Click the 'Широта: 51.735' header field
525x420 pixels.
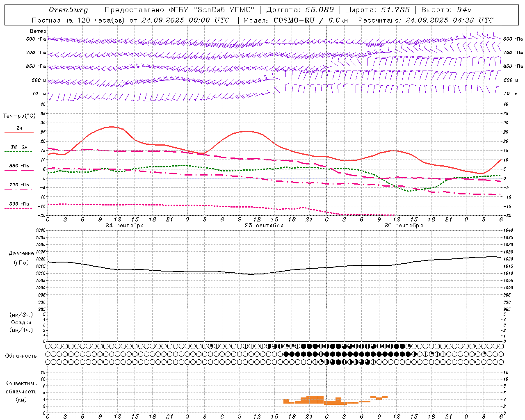[x=377, y=10]
